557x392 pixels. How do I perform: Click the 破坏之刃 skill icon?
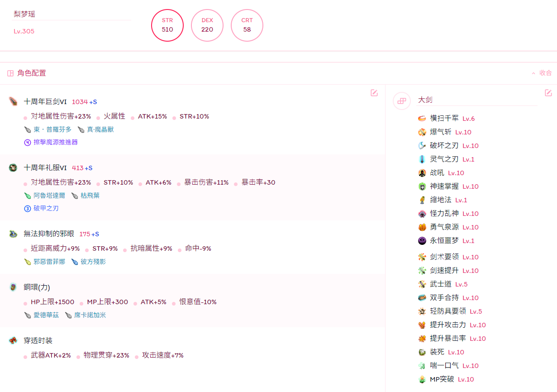click(x=422, y=146)
